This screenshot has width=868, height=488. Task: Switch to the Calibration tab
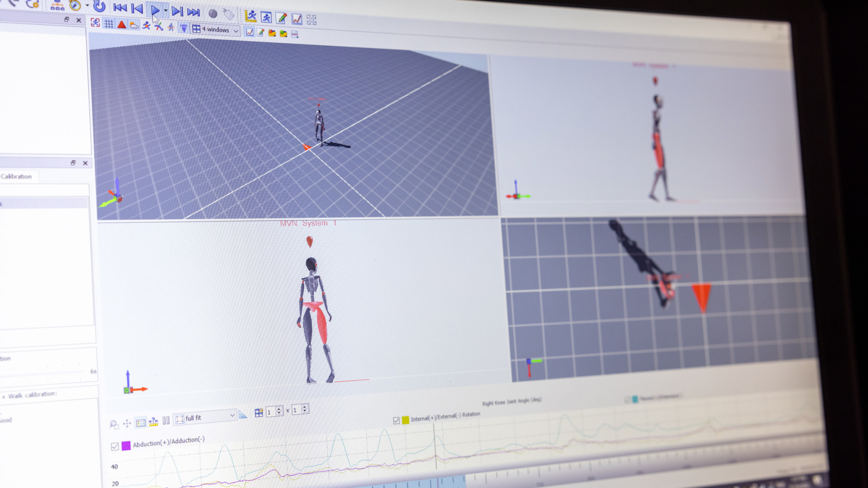[x=16, y=177]
